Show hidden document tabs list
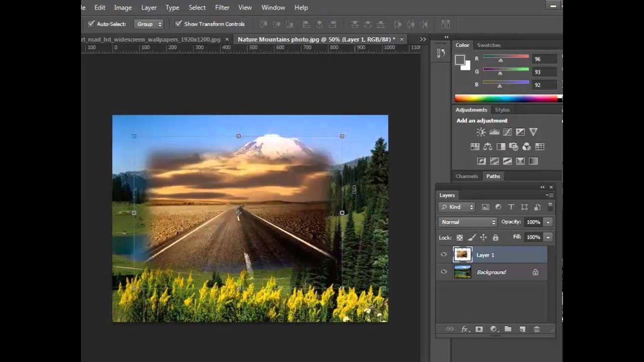This screenshot has height=362, width=644. 423,39
